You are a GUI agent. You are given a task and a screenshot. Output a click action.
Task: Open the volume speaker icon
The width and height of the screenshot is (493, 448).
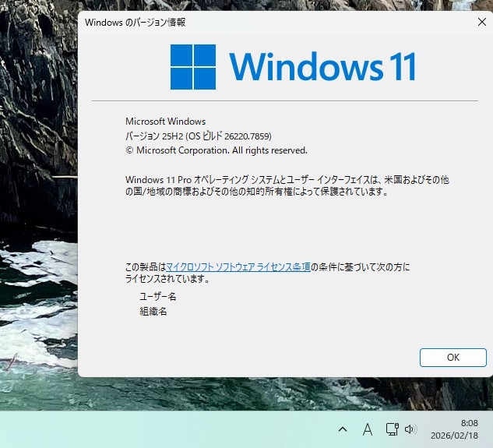pyautogui.click(x=410, y=429)
